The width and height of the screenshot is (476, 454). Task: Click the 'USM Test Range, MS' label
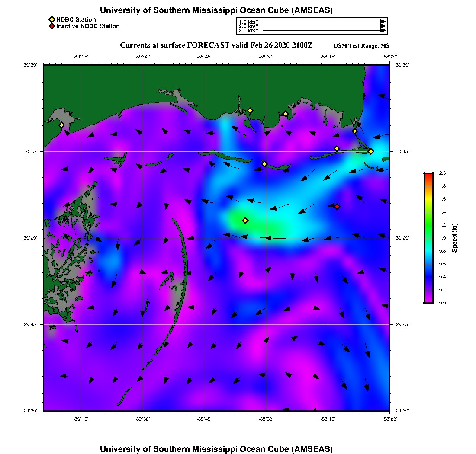(361, 45)
